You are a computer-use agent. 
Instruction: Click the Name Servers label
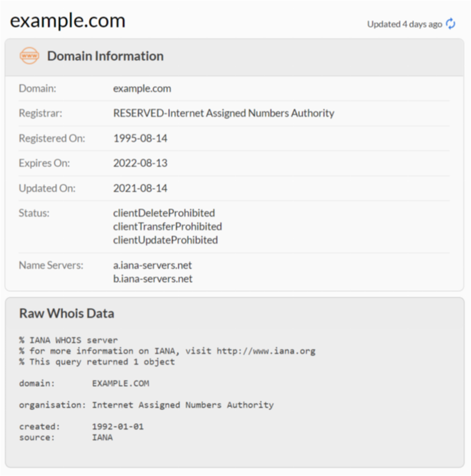(51, 265)
